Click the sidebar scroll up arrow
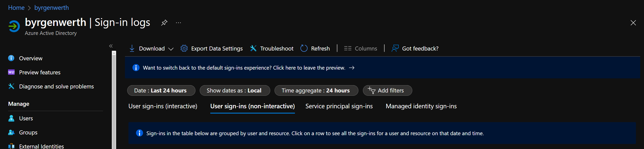 point(114,53)
